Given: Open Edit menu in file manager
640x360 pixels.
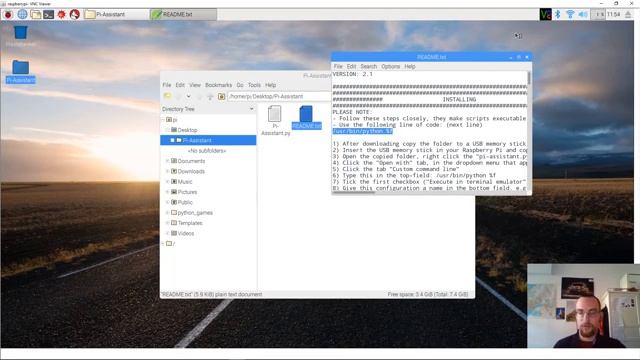Looking at the screenshot, I should [180, 85].
